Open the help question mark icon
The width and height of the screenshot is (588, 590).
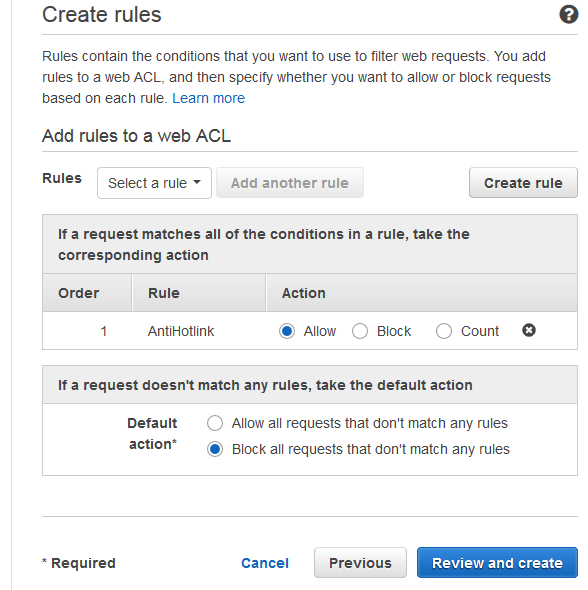click(x=568, y=15)
